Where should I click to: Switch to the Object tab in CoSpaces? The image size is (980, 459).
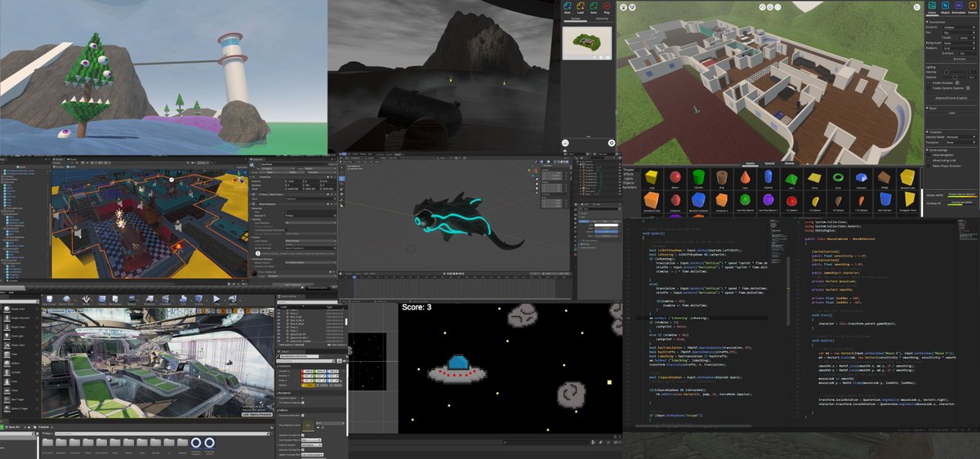[x=946, y=8]
